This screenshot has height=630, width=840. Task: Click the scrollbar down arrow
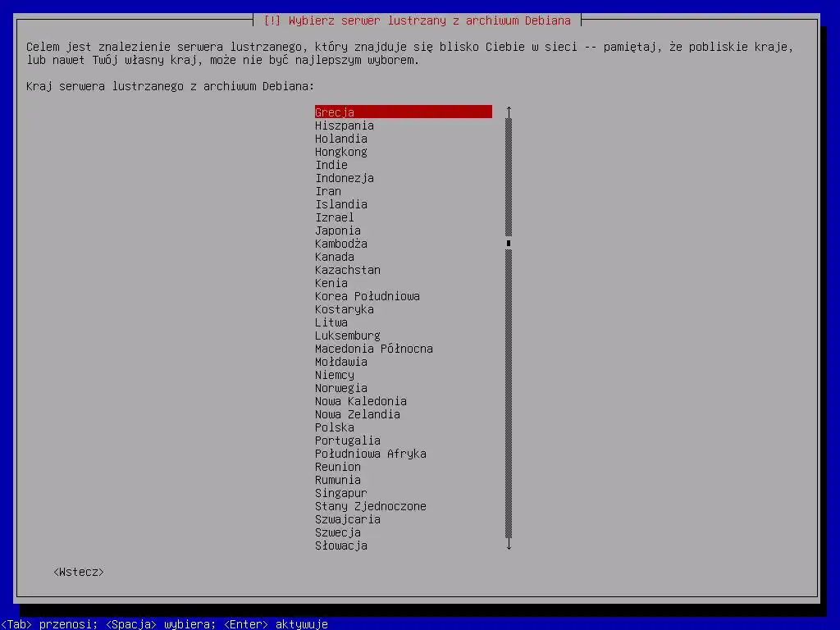(x=509, y=545)
